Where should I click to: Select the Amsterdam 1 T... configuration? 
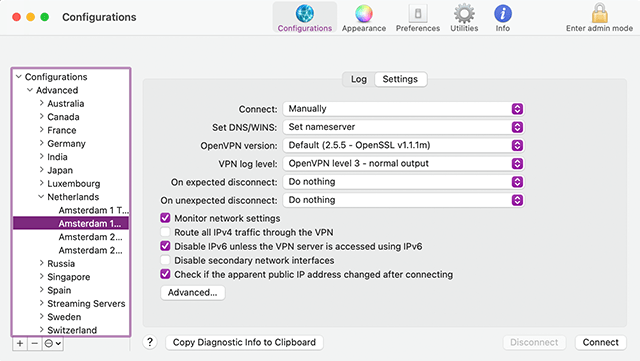pyautogui.click(x=93, y=210)
